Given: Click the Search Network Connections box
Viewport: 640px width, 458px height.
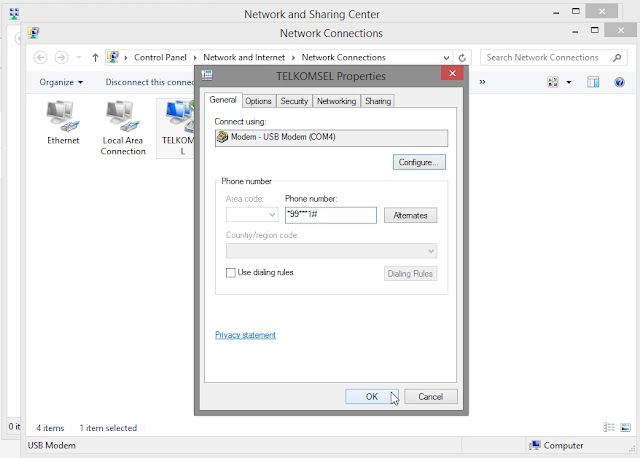Looking at the screenshot, I should pos(554,58).
